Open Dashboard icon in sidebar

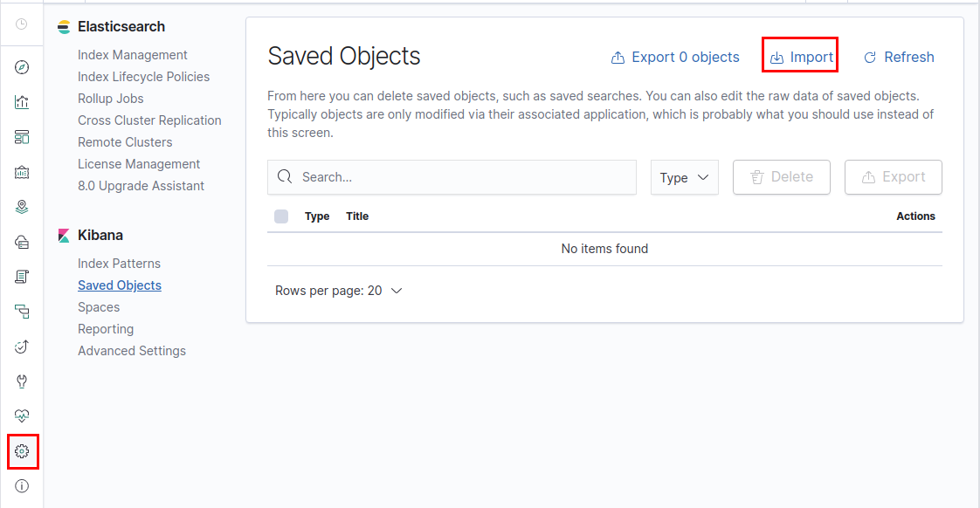21,137
